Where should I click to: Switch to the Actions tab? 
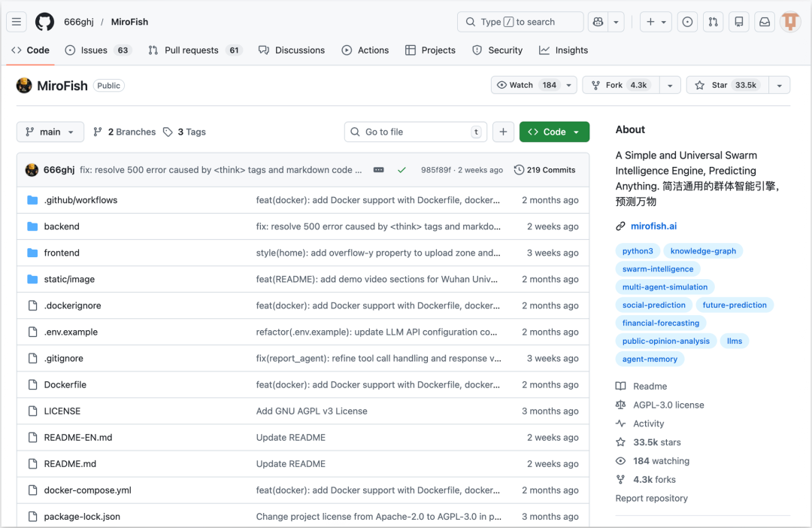[365, 50]
